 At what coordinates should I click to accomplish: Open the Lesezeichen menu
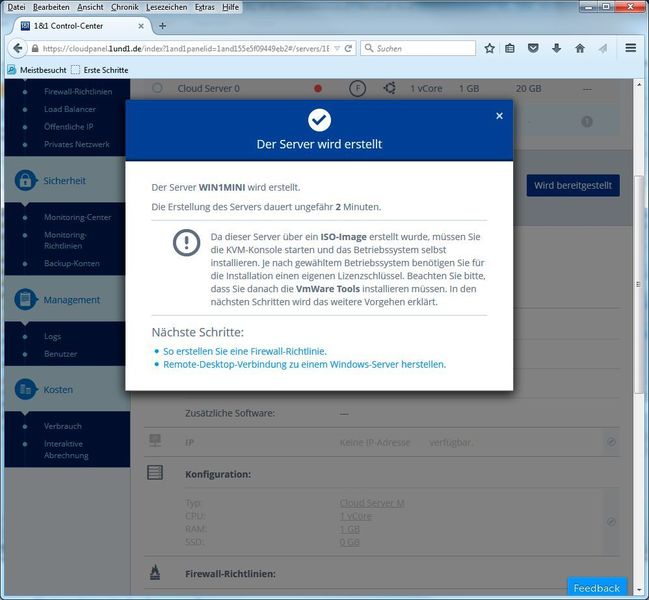tap(166, 7)
